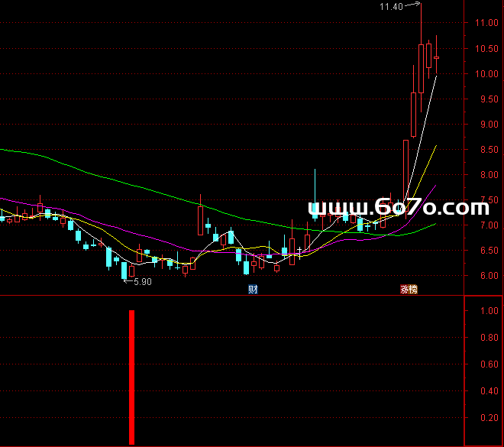This screenshot has height=447, width=504.
Task: Click the 11.40 high price label
Action: [x=391, y=7]
